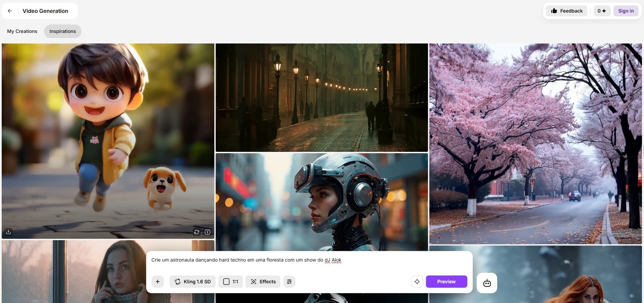The height and width of the screenshot is (303, 644).
Task: Click the back arrow beside Video Generation
Action: [10, 11]
